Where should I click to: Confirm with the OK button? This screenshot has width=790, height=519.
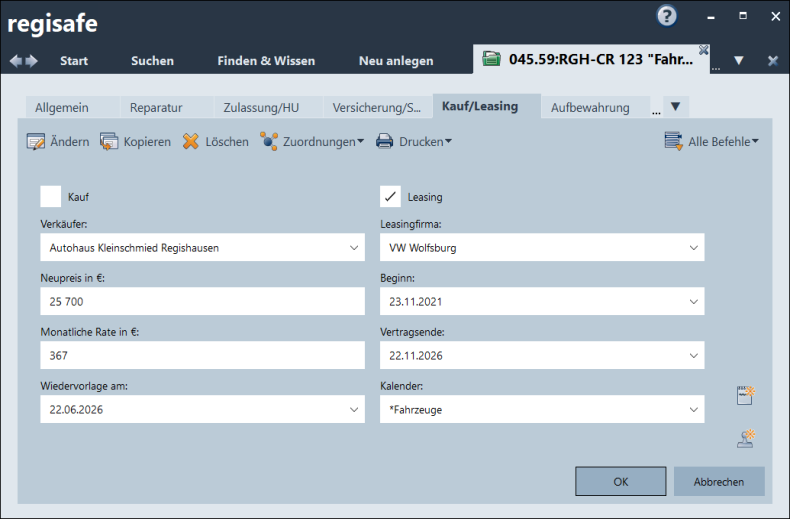point(620,481)
